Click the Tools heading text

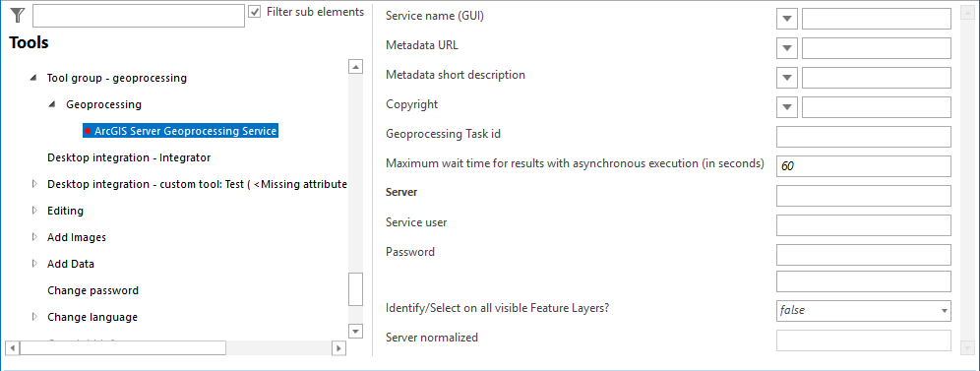(x=29, y=42)
